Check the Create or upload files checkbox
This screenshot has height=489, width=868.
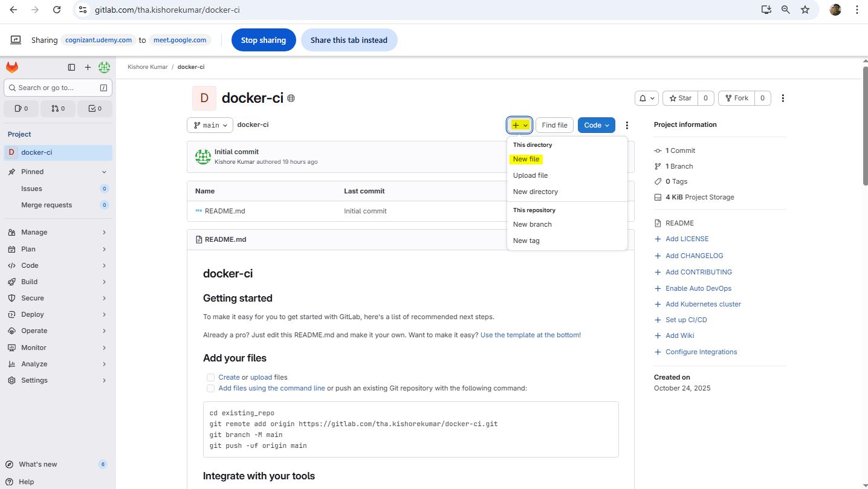[x=210, y=377]
